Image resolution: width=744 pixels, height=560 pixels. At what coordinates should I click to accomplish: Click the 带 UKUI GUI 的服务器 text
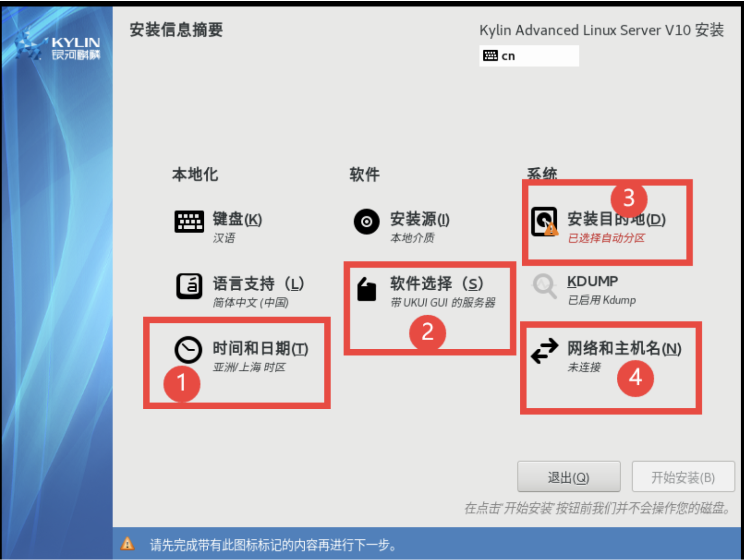[443, 302]
